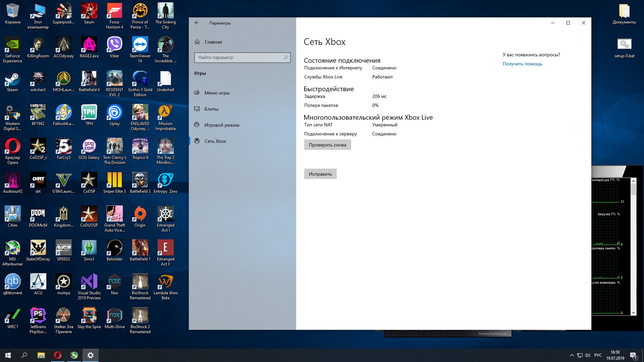Open the Меню игры settings section
Screen dimensions: 644x362
[217, 93]
